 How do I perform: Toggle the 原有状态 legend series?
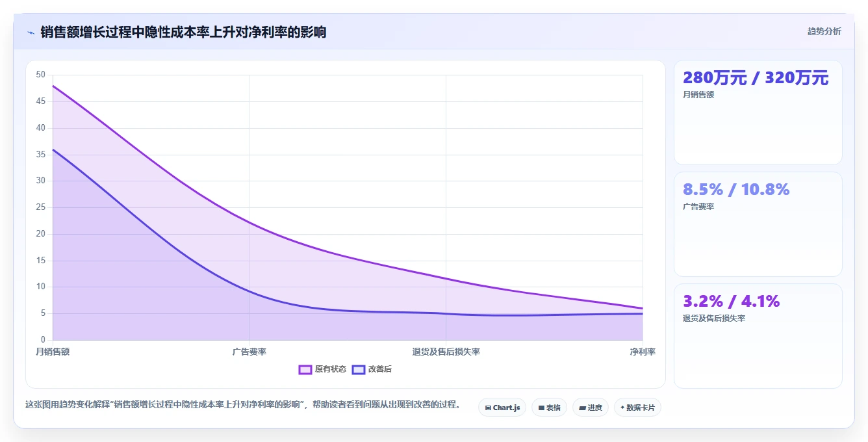click(322, 369)
